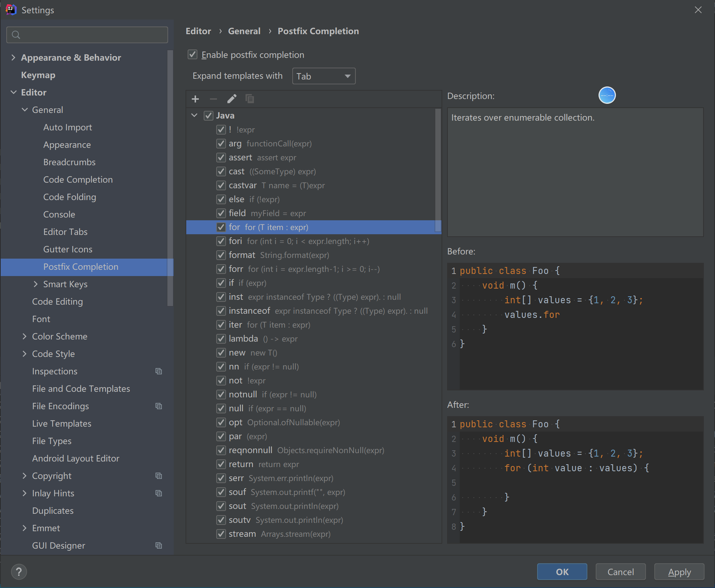Viewport: 715px width, 588px height.
Task: Uncheck the selected for template checkbox
Action: click(221, 227)
